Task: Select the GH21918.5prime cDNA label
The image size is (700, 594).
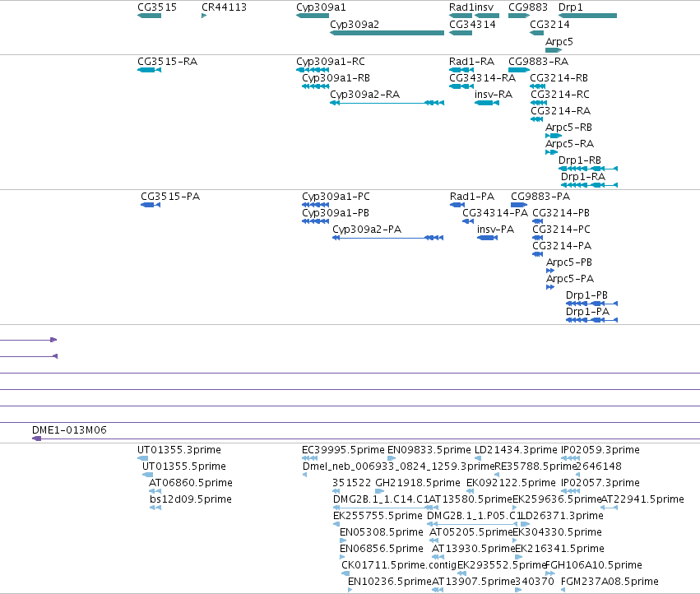Action: [x=418, y=483]
